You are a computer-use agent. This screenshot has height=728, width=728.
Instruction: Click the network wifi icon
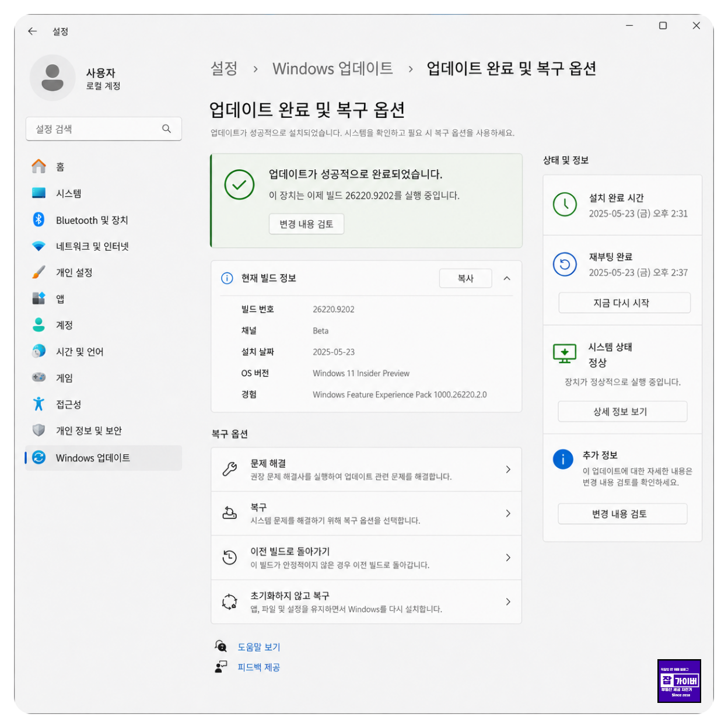[x=38, y=246]
